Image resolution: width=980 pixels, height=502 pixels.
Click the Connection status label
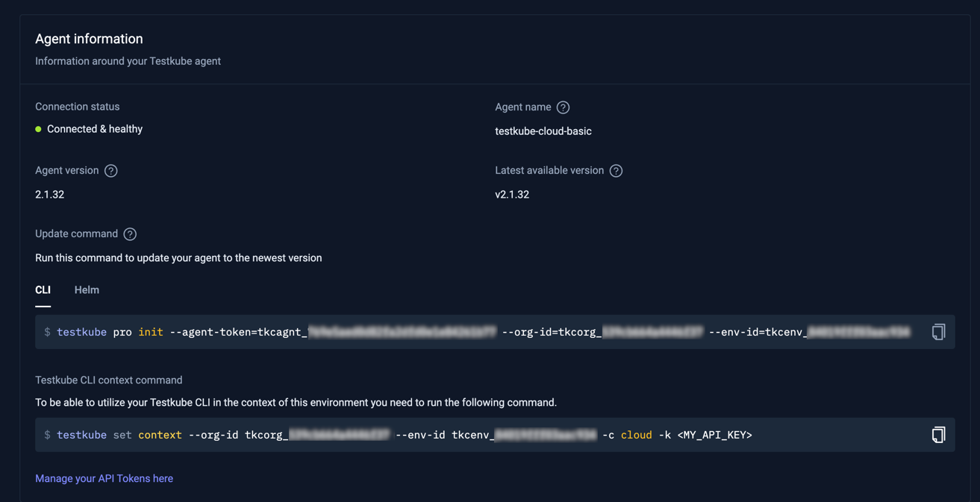77,107
